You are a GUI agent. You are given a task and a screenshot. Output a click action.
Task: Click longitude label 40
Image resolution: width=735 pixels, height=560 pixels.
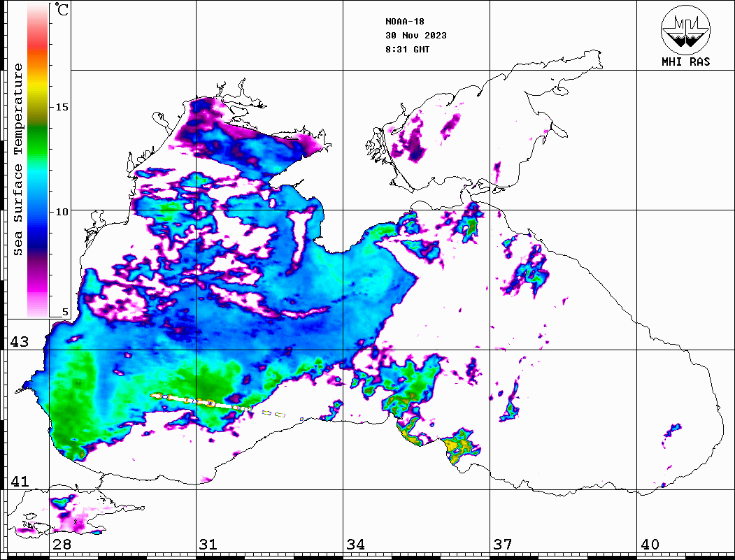click(x=650, y=544)
